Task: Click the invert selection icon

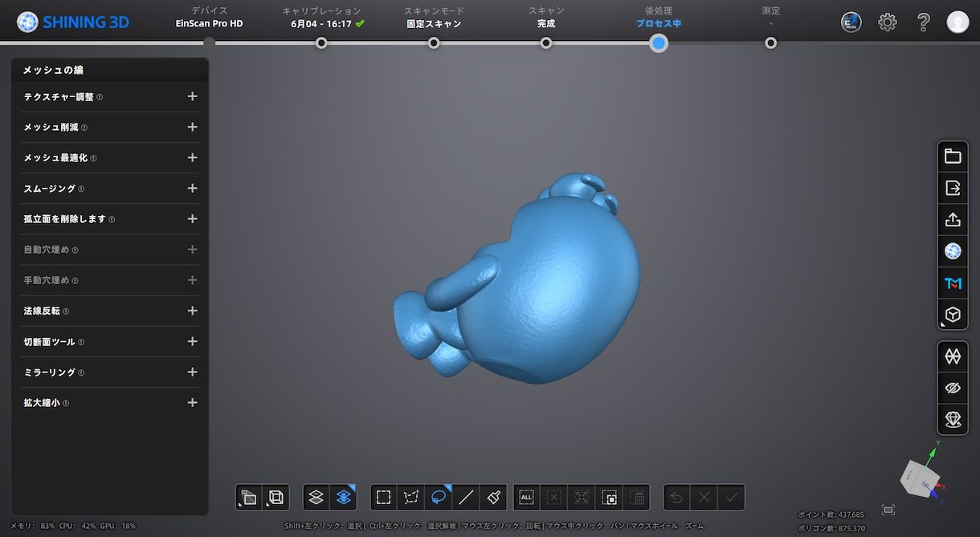Action: [609, 498]
